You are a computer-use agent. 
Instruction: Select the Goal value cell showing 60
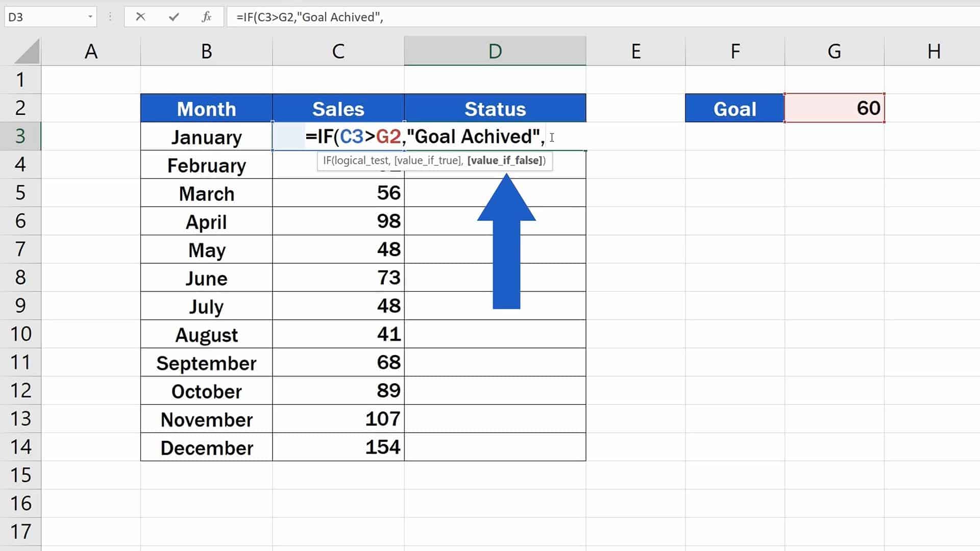click(834, 108)
